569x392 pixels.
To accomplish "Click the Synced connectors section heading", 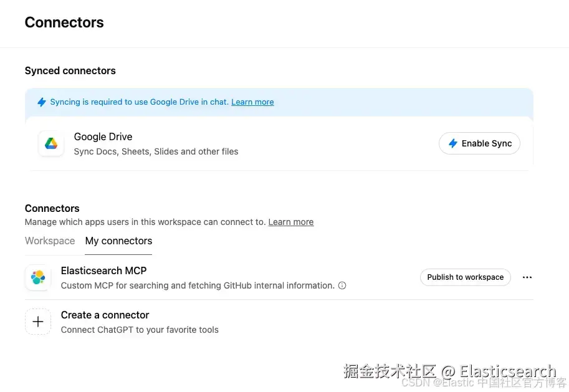I will coord(70,70).
